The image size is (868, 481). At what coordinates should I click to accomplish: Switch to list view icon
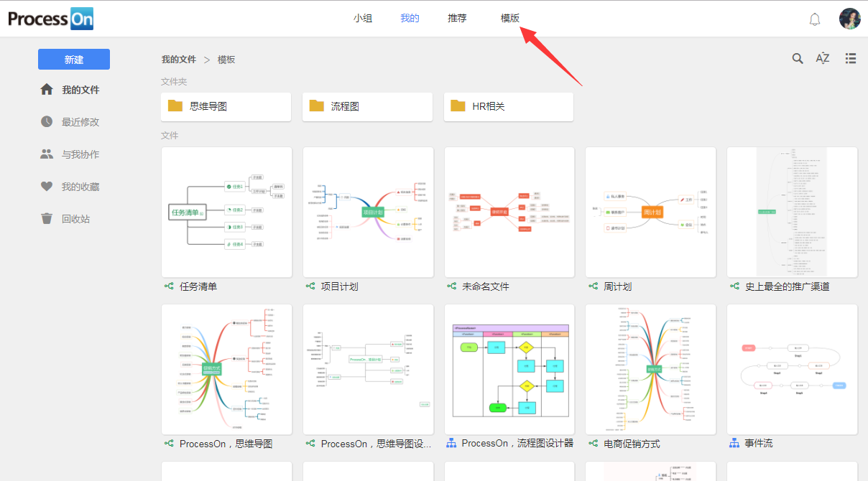coord(851,59)
